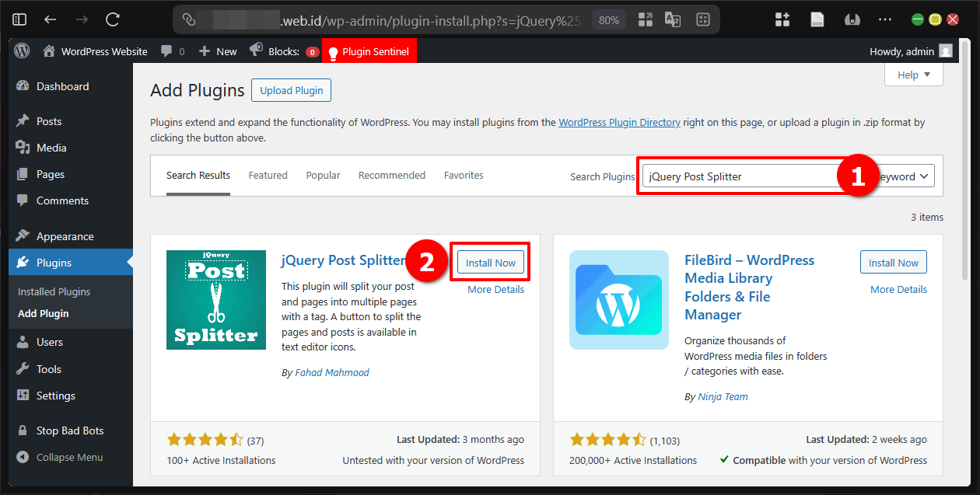Viewport: 980px width, 495px height.
Task: Expand the Help panel
Action: (913, 74)
